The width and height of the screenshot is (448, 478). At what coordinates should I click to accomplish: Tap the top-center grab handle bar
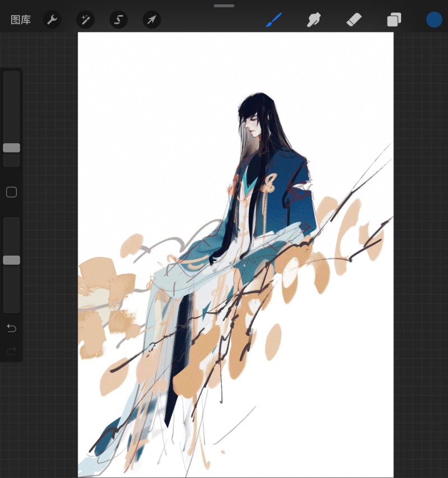[224, 6]
